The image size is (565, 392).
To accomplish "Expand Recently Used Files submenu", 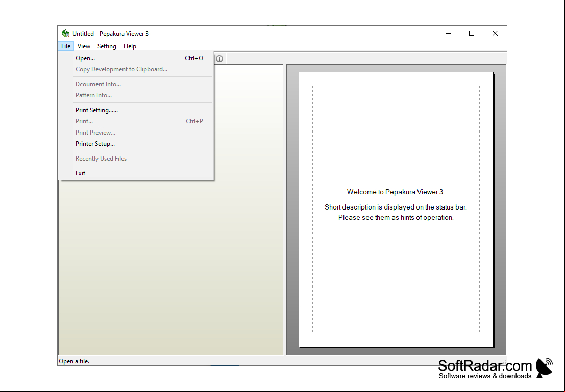I will tap(136, 158).
